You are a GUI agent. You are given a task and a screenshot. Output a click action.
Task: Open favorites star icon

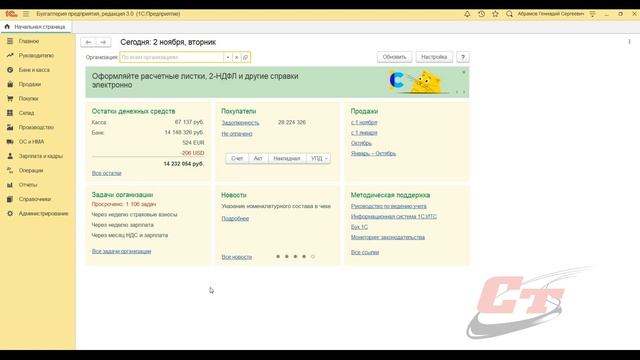495,14
